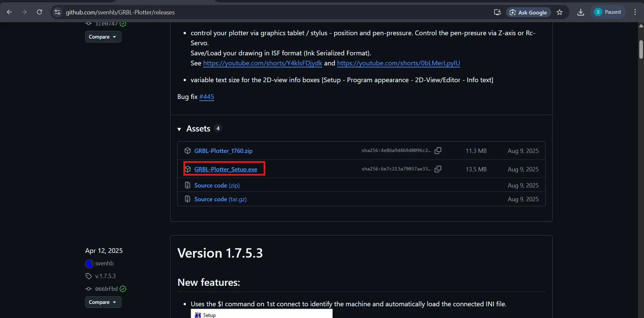The width and height of the screenshot is (644, 318).
Task: Click the browser address bar
Action: coord(235,12)
